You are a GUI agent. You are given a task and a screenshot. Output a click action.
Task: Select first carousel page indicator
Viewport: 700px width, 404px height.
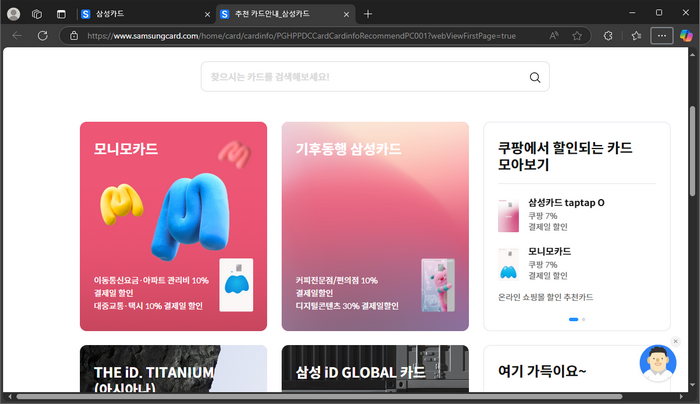tap(573, 319)
